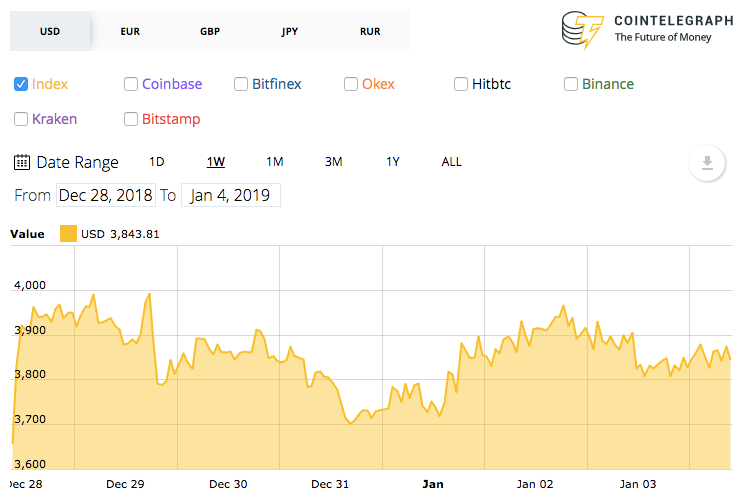The image size is (744, 497).
Task: Select the 1Y range option
Action: pyautogui.click(x=393, y=162)
